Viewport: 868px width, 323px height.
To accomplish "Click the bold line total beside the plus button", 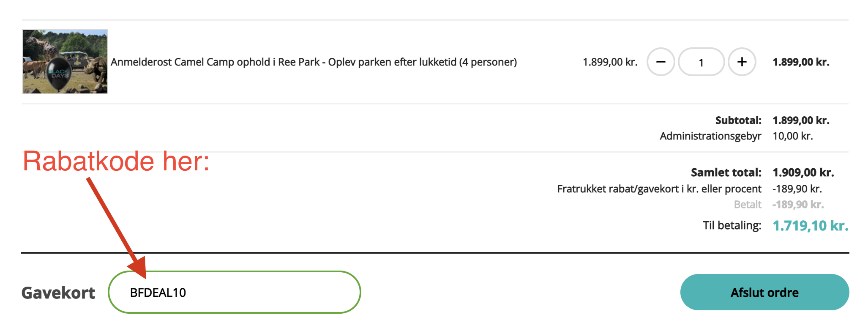I will tap(800, 62).
